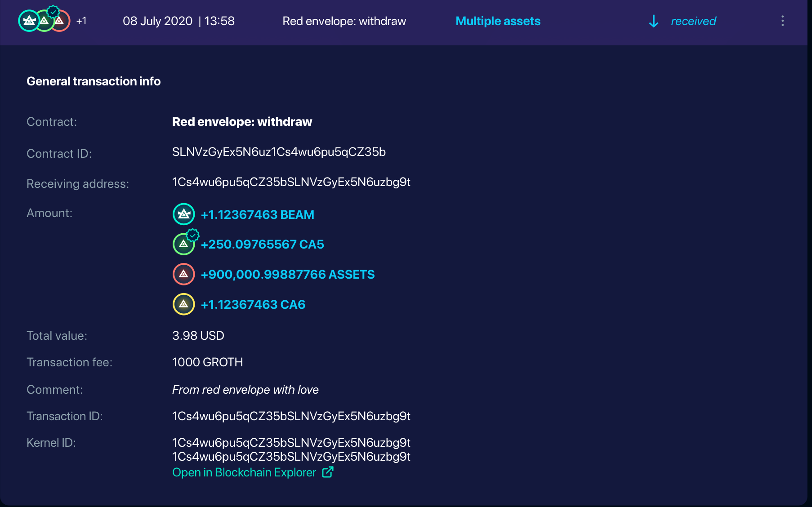Viewport: 812px width, 507px height.
Task: Open transaction in Blockchain Explorer
Action: tap(244, 472)
